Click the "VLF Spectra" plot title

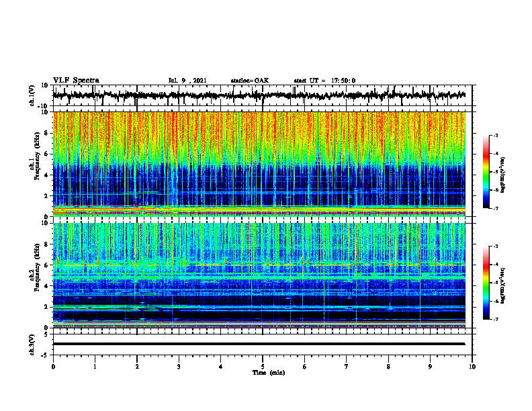[76, 81]
